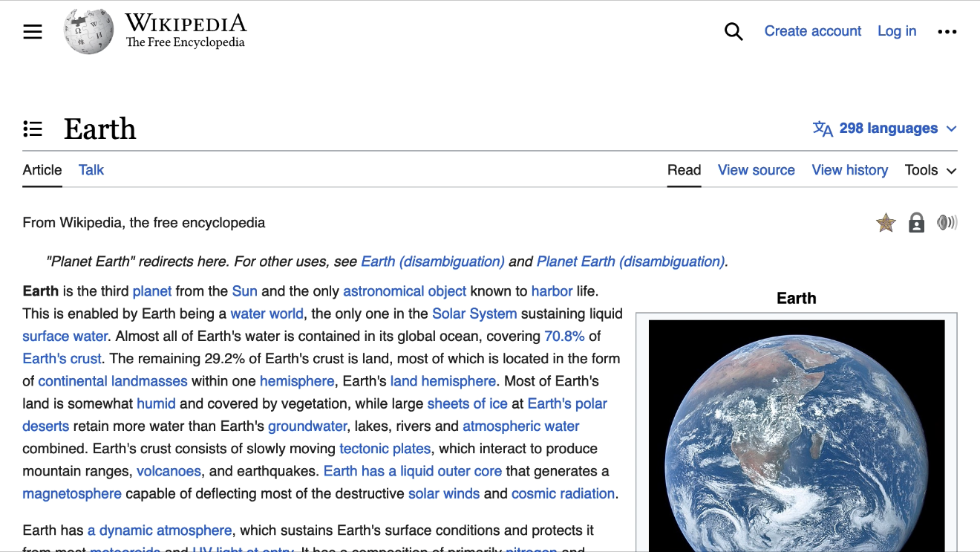Open the atmospheric water link
The image size is (980, 552).
(x=521, y=426)
